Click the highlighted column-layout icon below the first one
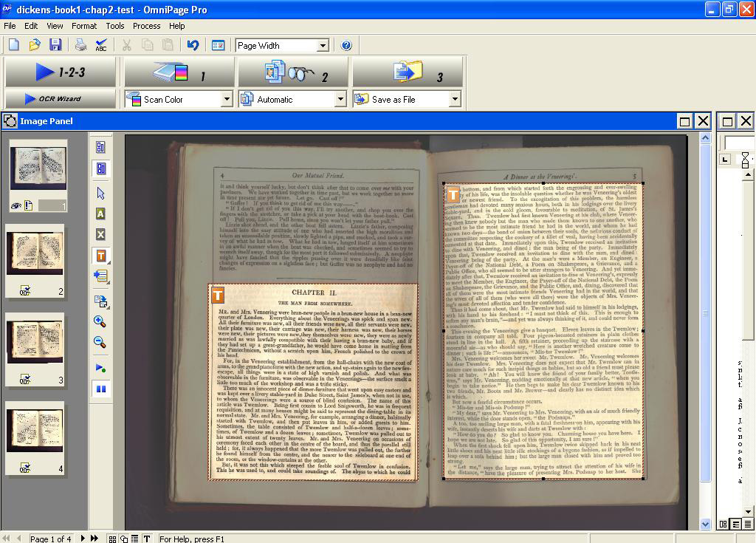 pos(100,168)
